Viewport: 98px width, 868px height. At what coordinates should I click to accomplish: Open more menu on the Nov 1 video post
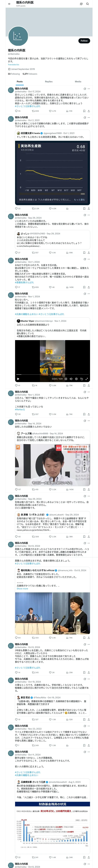coord(89,294)
